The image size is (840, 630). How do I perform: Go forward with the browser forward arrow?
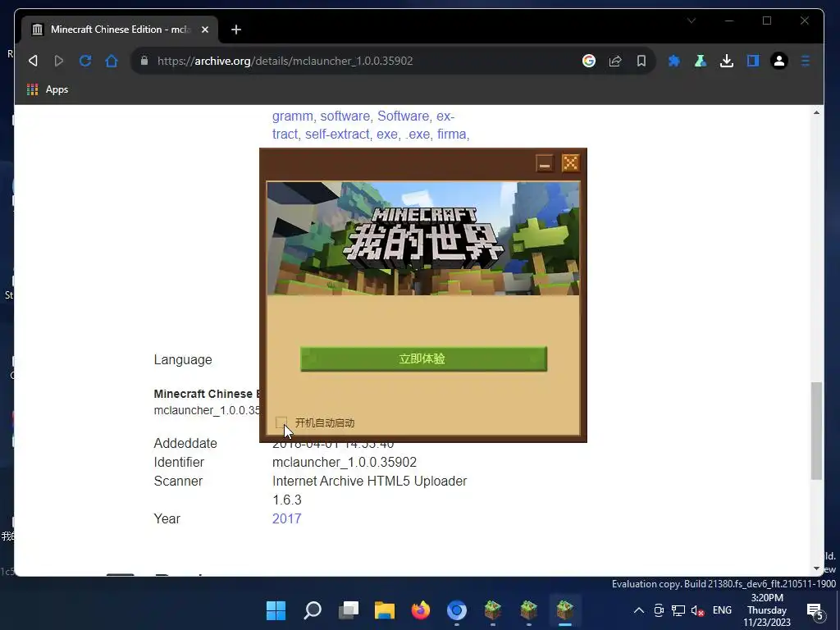coord(59,61)
